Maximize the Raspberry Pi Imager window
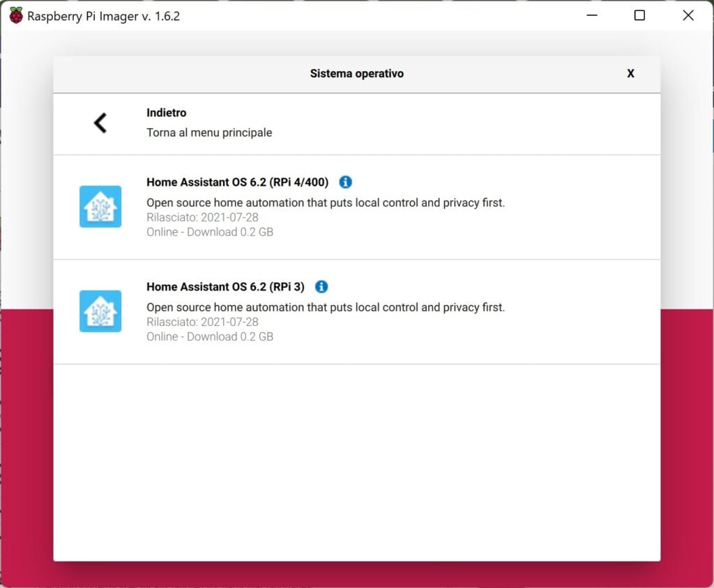Screen dimensions: 714x588 click(639, 15)
